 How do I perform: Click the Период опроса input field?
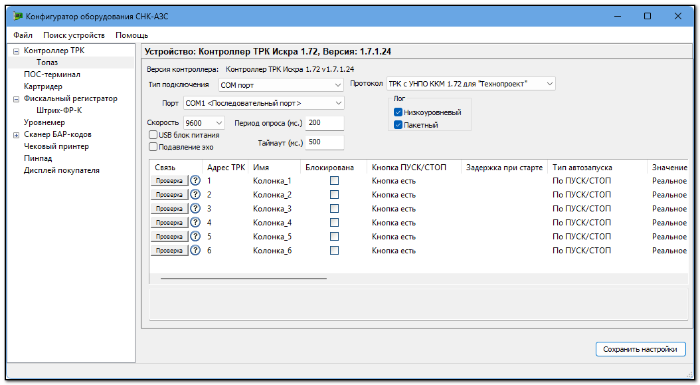(x=325, y=123)
